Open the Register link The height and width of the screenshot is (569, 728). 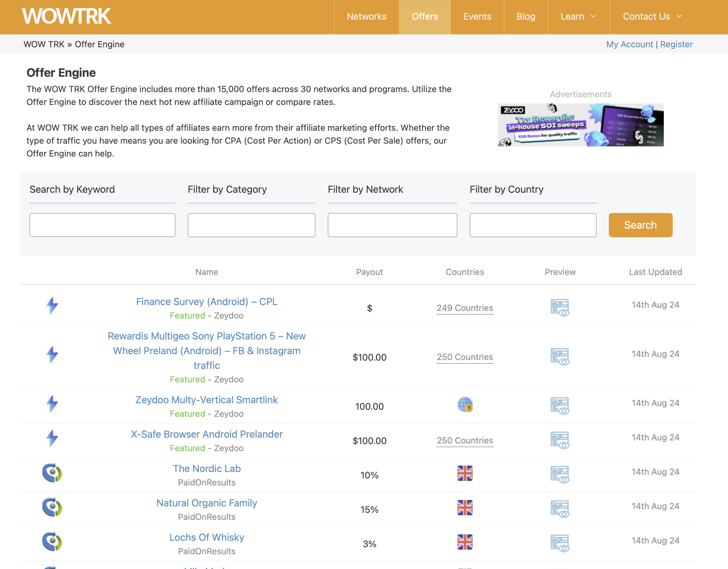pyautogui.click(x=676, y=44)
